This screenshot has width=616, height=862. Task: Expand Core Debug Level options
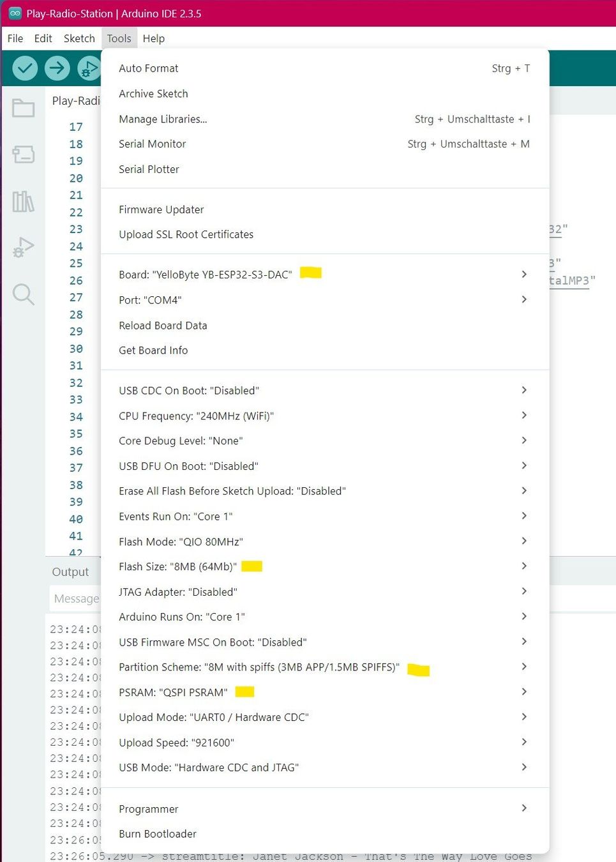(325, 441)
